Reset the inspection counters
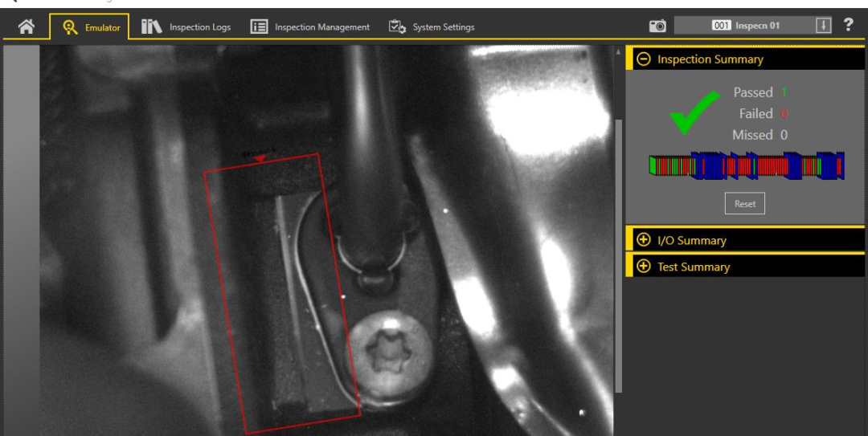Screen dimensions: 868x436 pos(744,204)
